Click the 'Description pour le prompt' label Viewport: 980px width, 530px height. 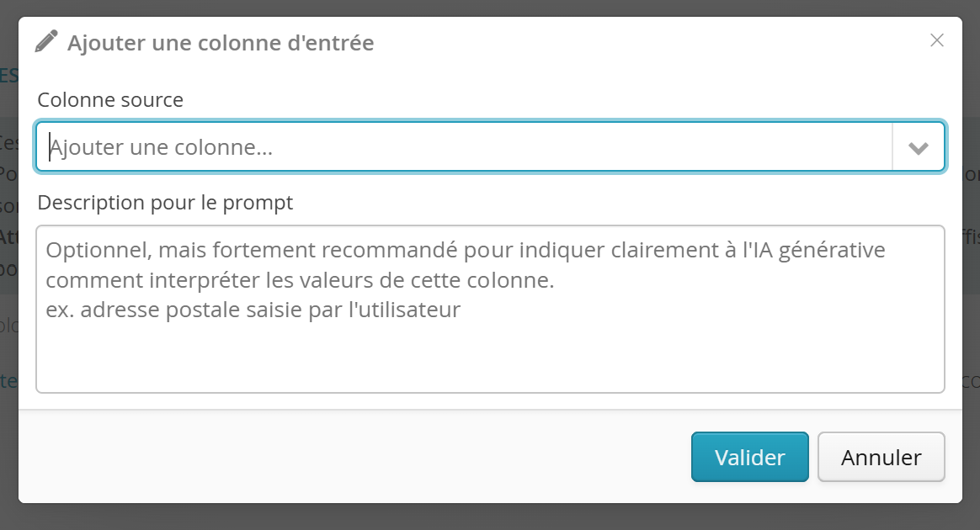point(165,203)
